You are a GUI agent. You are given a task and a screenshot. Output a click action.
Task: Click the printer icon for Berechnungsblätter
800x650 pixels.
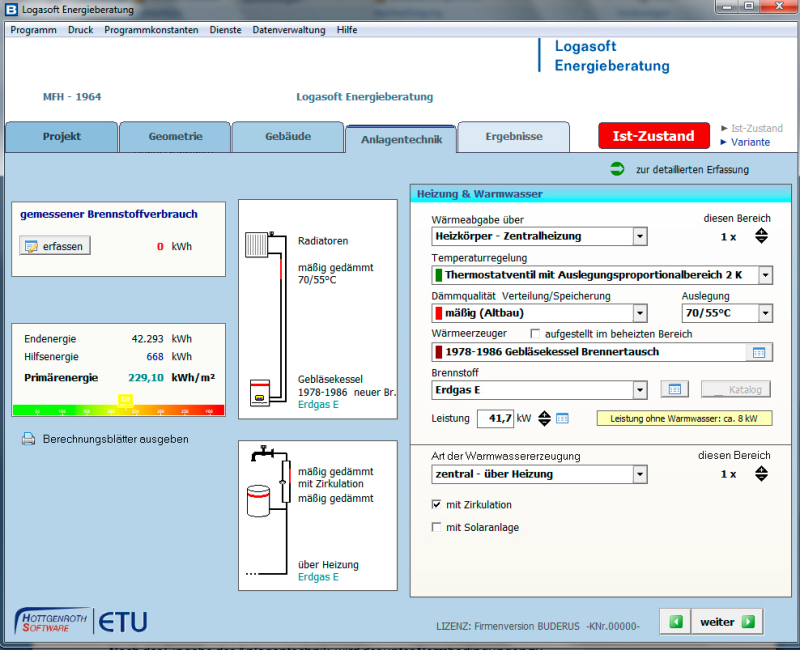click(29, 439)
